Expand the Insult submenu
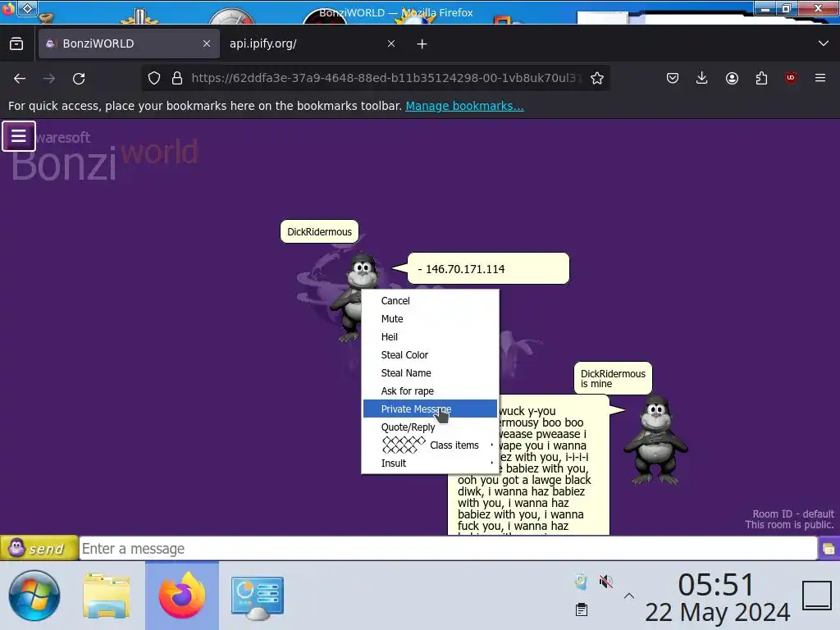Viewport: 840px width, 630px height. click(430, 463)
